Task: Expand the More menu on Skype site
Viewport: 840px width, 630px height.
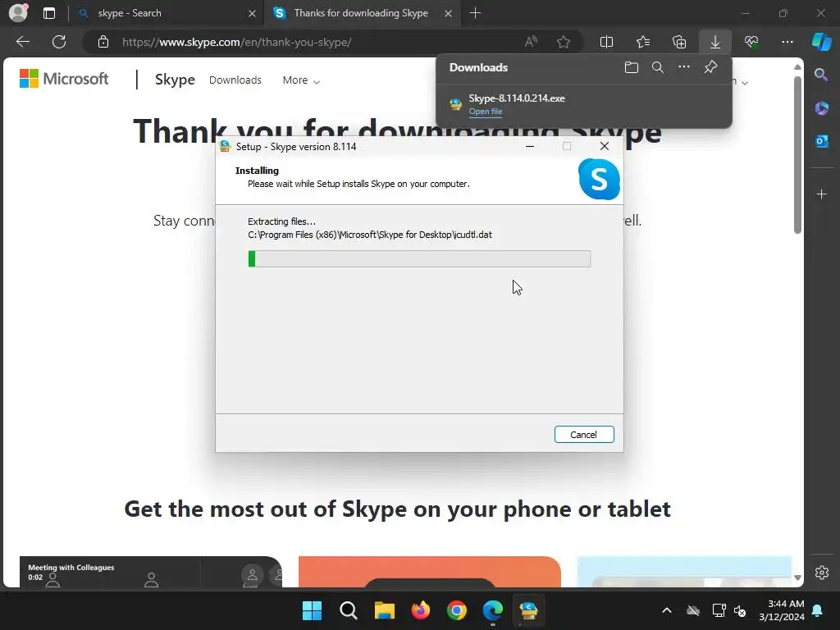Action: coord(301,80)
